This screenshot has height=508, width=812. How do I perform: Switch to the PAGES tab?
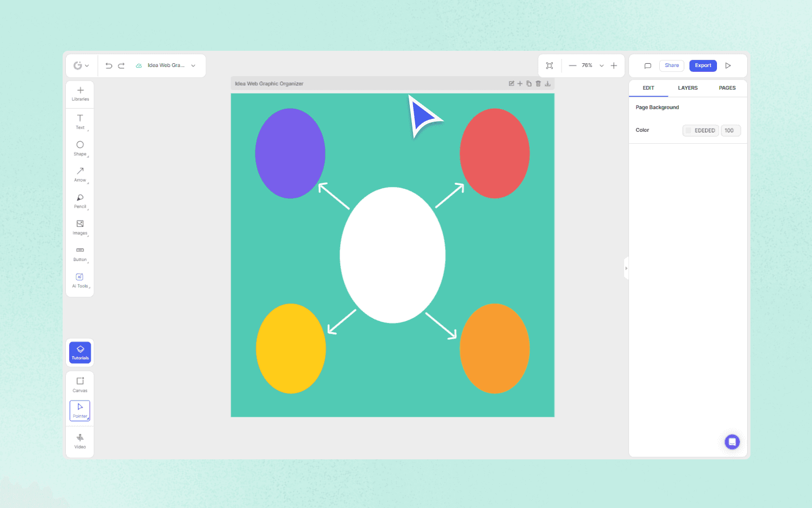(x=727, y=88)
